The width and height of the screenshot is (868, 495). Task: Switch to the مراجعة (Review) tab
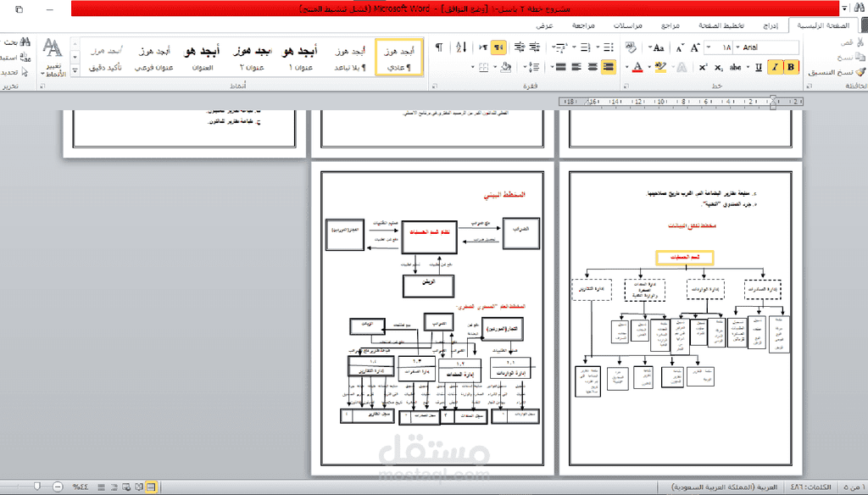click(583, 25)
